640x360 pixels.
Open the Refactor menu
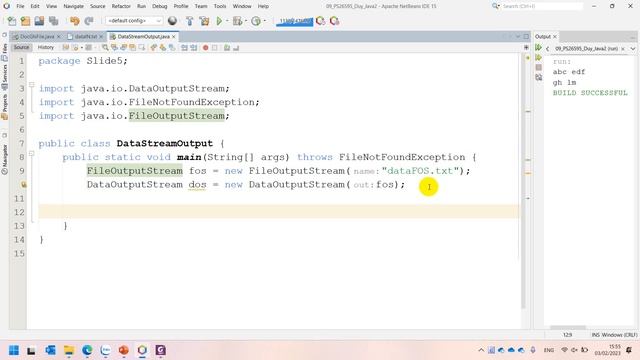click(x=121, y=6)
